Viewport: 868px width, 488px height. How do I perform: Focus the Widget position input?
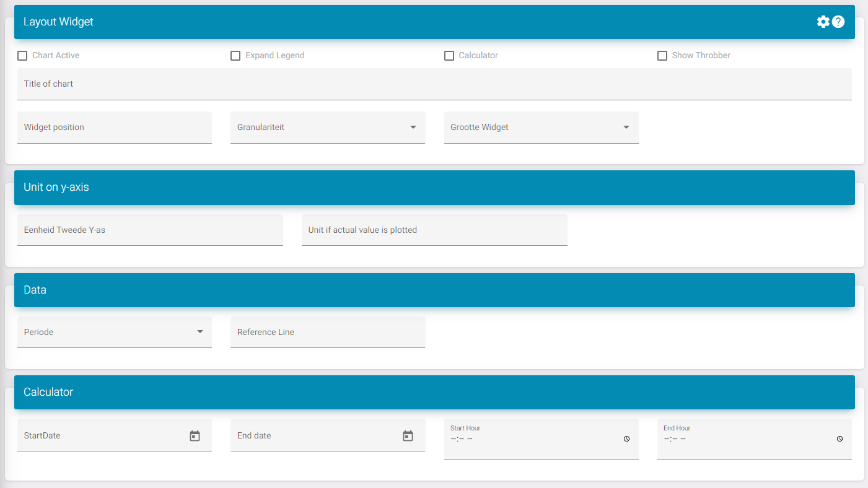[x=114, y=128]
